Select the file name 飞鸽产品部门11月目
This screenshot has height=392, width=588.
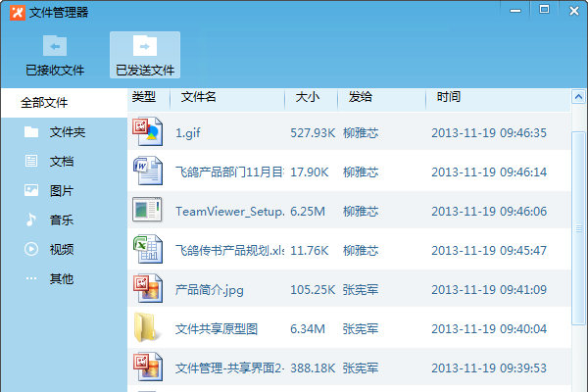[x=229, y=172]
